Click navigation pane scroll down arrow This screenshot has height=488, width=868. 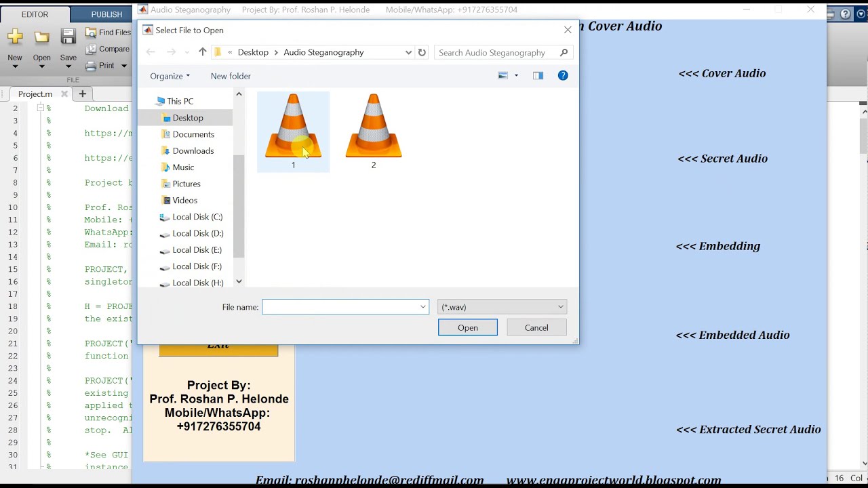(239, 281)
